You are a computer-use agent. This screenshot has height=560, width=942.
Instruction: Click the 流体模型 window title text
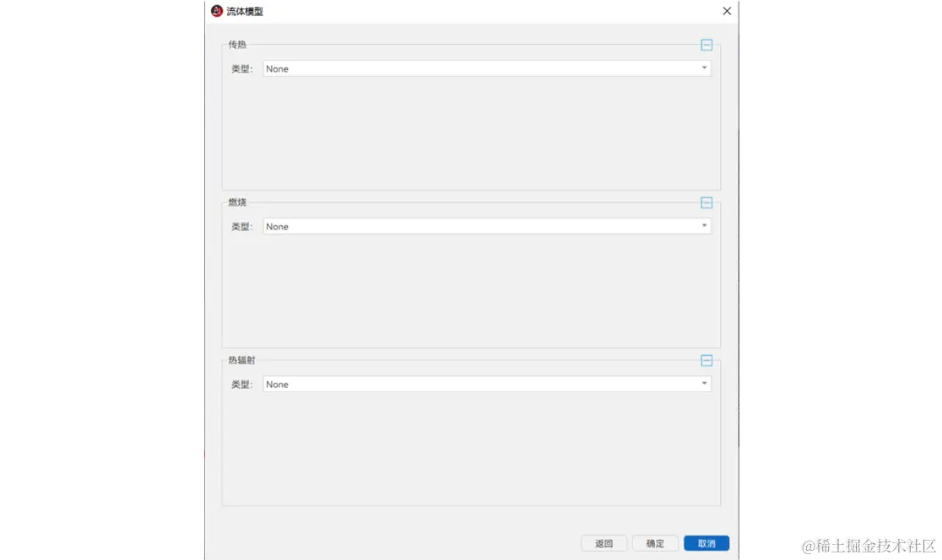point(245,12)
